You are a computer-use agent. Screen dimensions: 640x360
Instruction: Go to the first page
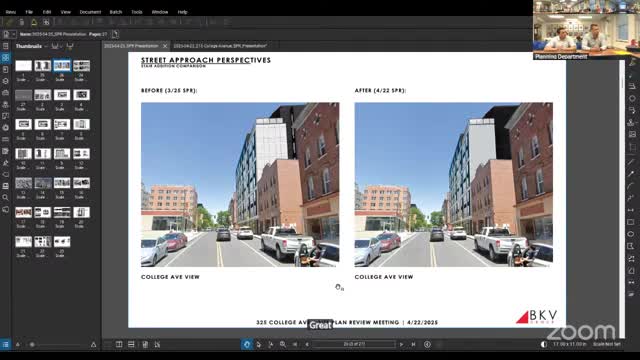tap(295, 344)
